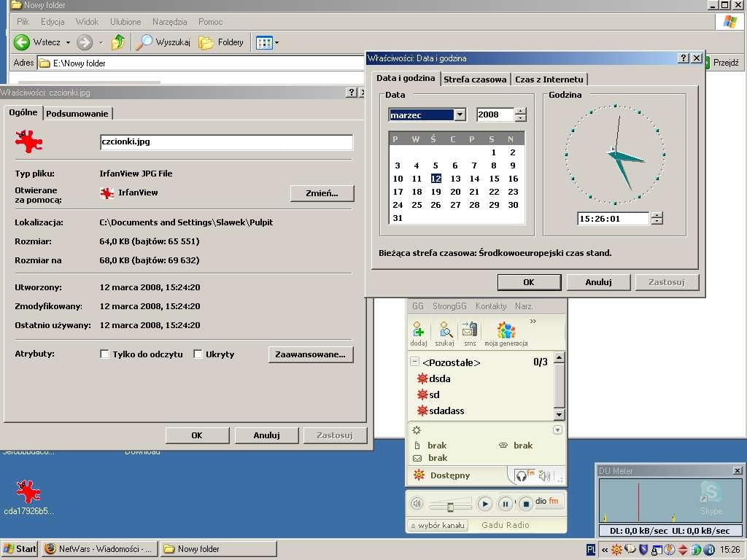Screen dimensions: 747x560
Task: Click the year spinner arrows next to 2008
Action: click(521, 114)
